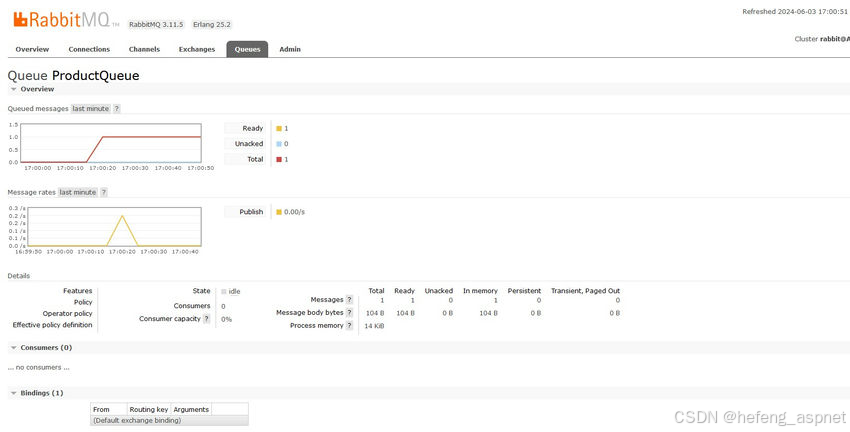Click the 'Effective policy definition' label

[x=53, y=325]
